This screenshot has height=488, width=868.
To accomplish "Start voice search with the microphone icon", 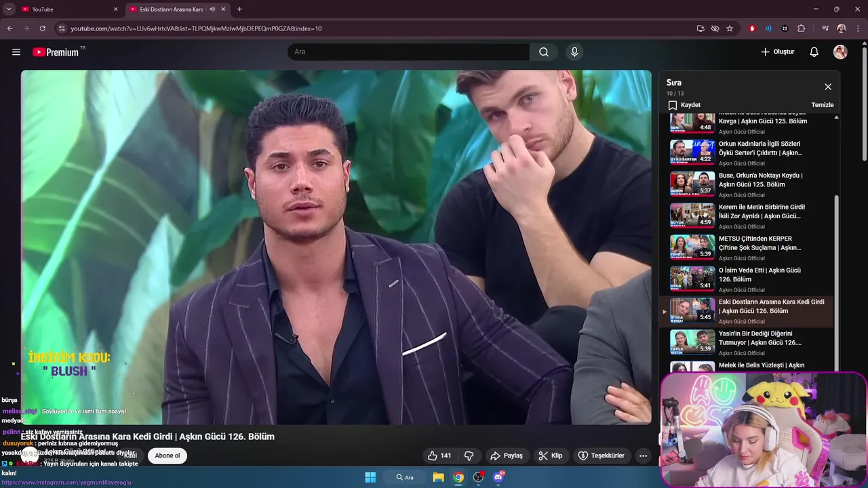I will tap(574, 52).
